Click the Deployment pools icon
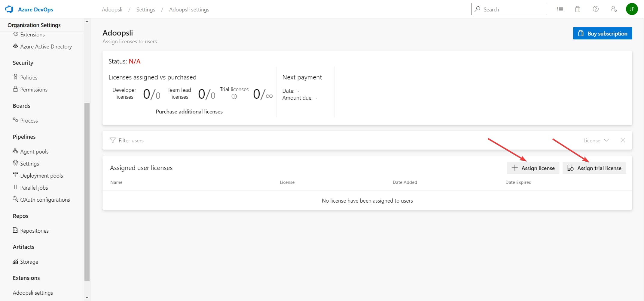The image size is (644, 301). 15,175
